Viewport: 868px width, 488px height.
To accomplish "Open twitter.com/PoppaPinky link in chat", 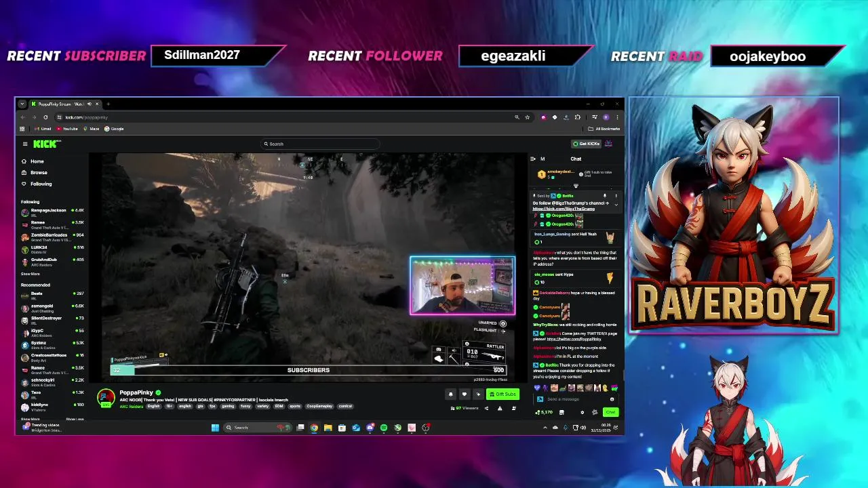I will point(574,339).
